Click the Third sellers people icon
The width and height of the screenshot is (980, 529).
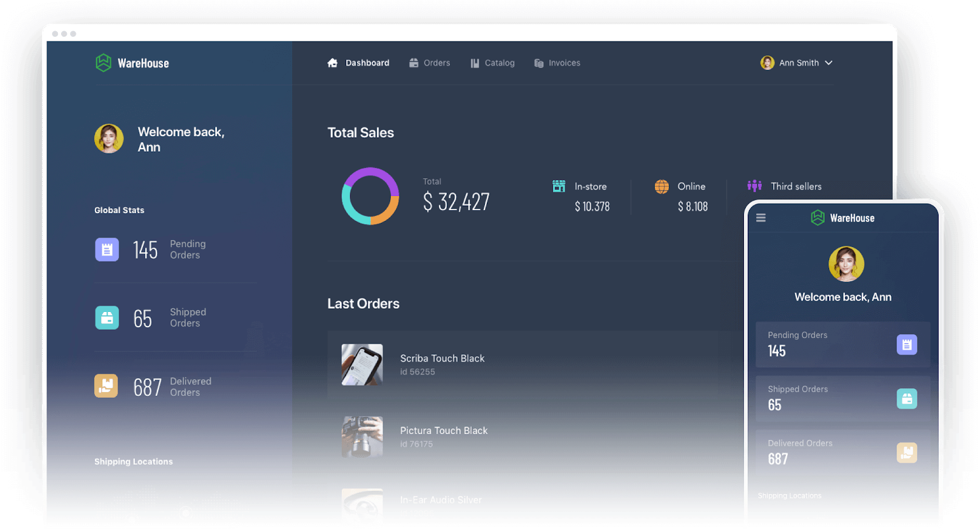755,186
